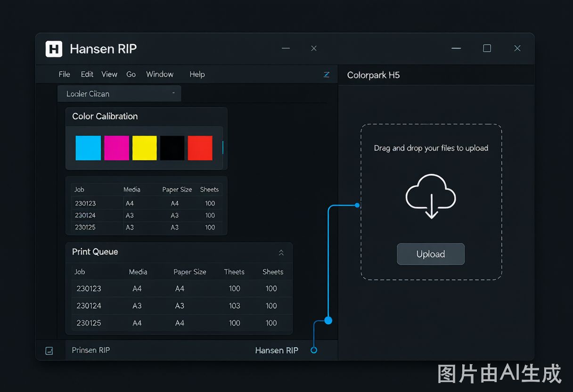
Task: Click the Print Queue panel title
Action: 95,252
